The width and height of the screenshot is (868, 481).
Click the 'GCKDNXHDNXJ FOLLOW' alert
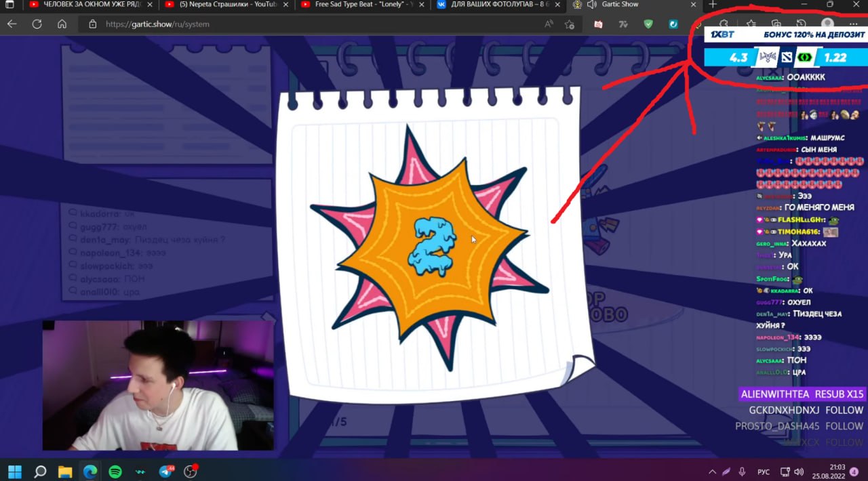click(x=806, y=410)
